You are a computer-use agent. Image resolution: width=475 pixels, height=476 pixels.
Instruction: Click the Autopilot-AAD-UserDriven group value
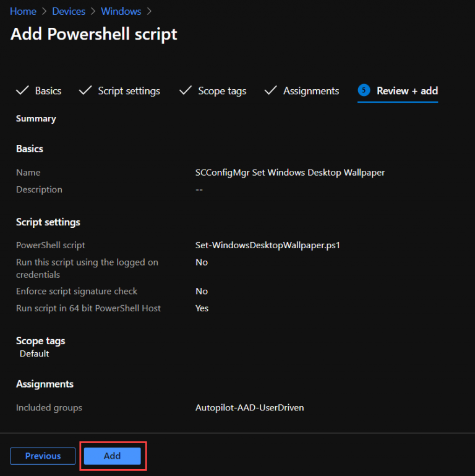point(249,408)
